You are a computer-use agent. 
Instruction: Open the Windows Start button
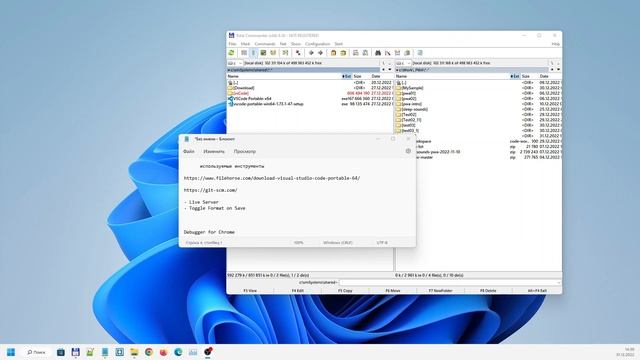tap(11, 352)
